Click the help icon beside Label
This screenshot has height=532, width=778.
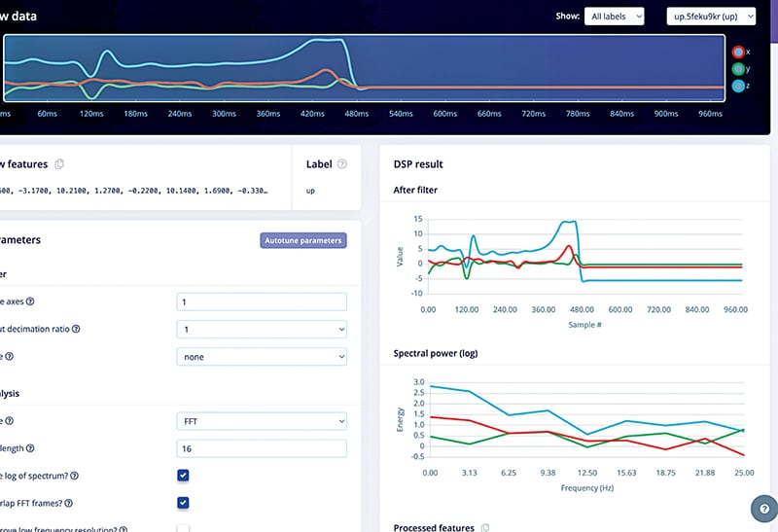coord(342,164)
